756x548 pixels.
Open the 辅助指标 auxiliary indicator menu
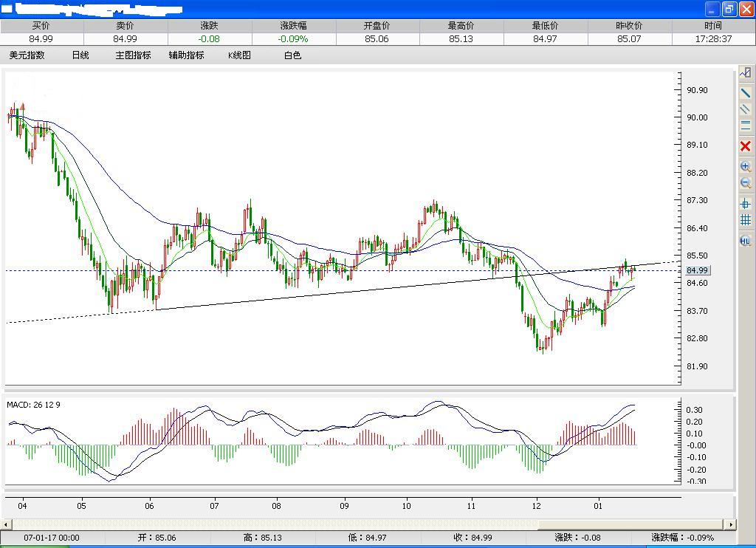point(186,55)
